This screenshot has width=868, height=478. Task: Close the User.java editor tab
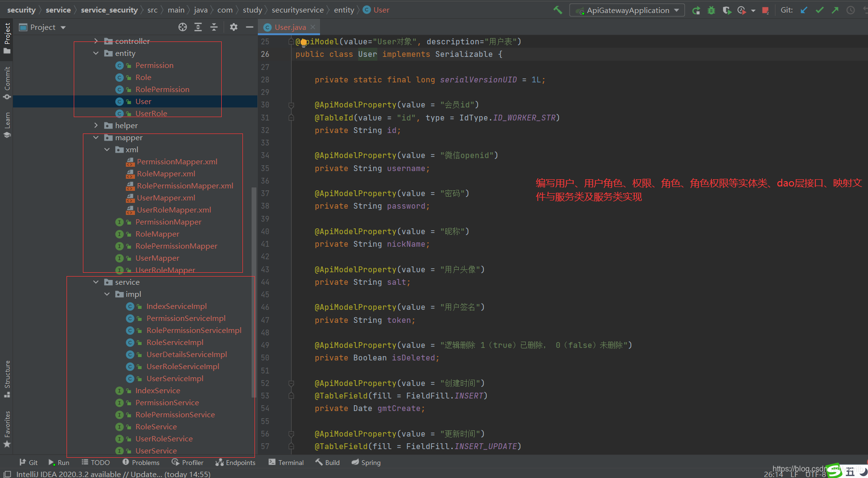pyautogui.click(x=313, y=27)
